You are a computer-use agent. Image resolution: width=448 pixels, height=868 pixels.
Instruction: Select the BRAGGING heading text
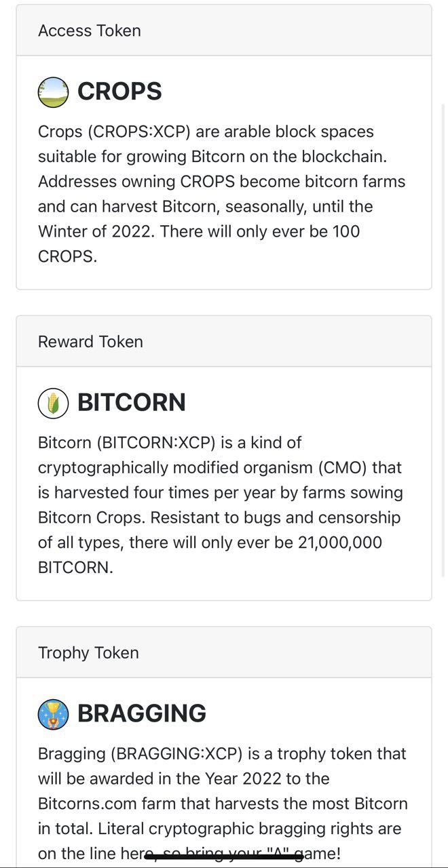point(142,714)
